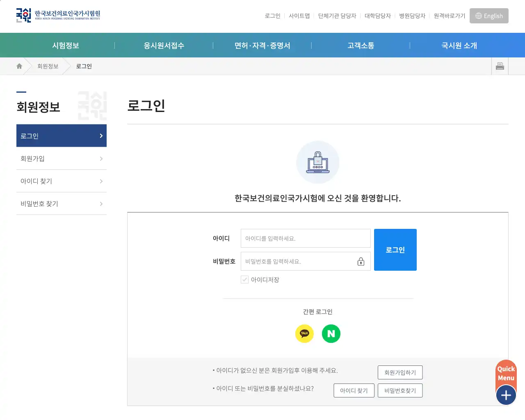Open the 면허·자격·증명서 main menu
The height and width of the screenshot is (420, 525).
[x=262, y=46]
